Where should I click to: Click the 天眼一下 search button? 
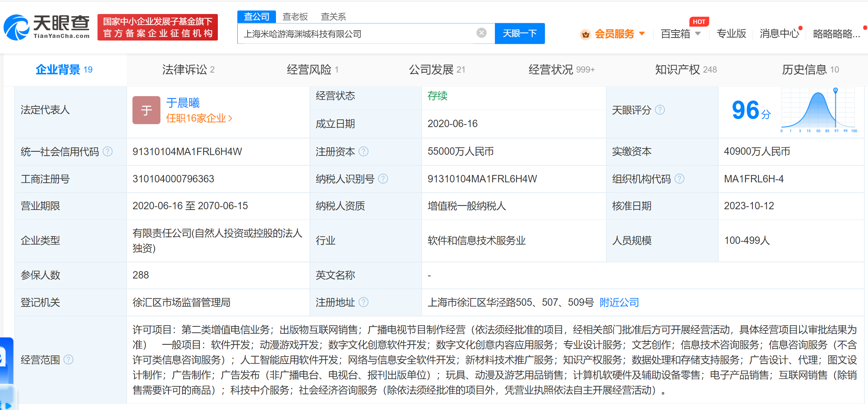pos(520,34)
